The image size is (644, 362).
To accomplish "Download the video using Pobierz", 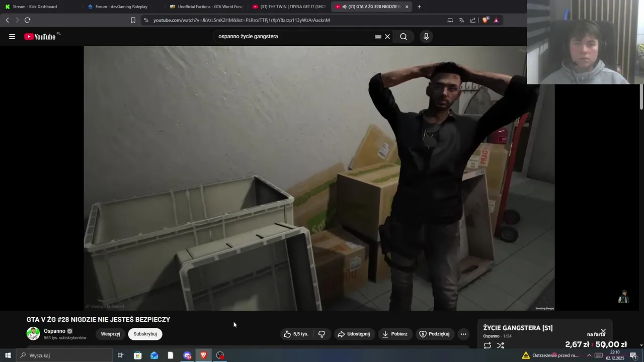I will [395, 334].
